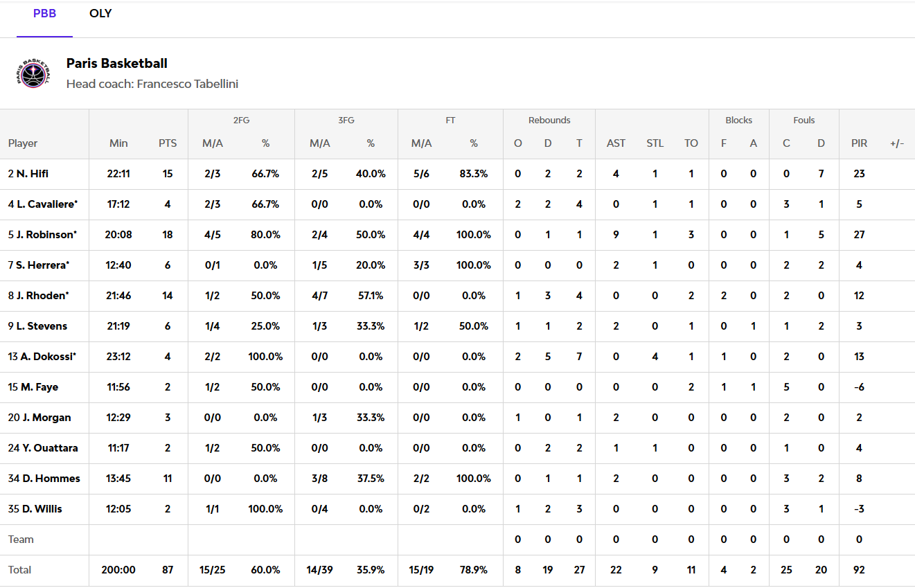Viewport: 915px width, 588px height.
Task: Sort table by PTS column header
Action: point(168,143)
